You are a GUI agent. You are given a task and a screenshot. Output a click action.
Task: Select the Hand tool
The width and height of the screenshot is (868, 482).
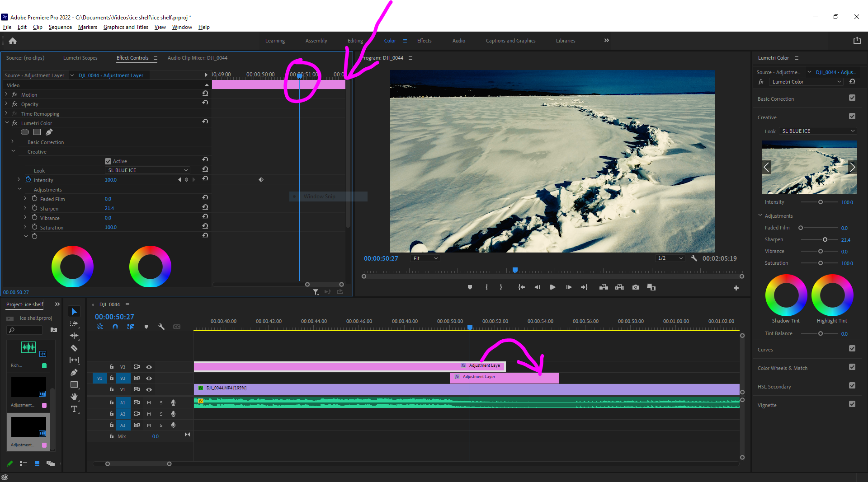click(74, 397)
